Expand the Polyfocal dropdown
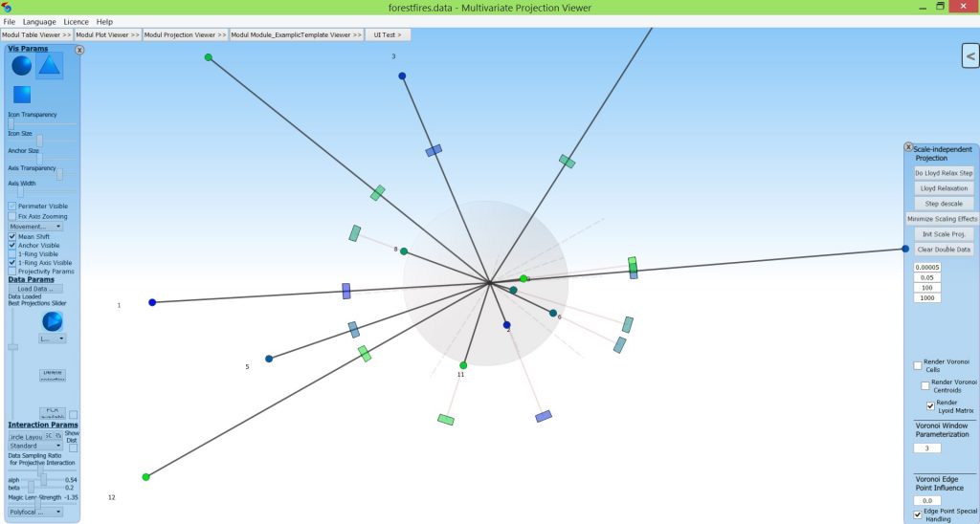 (x=35, y=512)
